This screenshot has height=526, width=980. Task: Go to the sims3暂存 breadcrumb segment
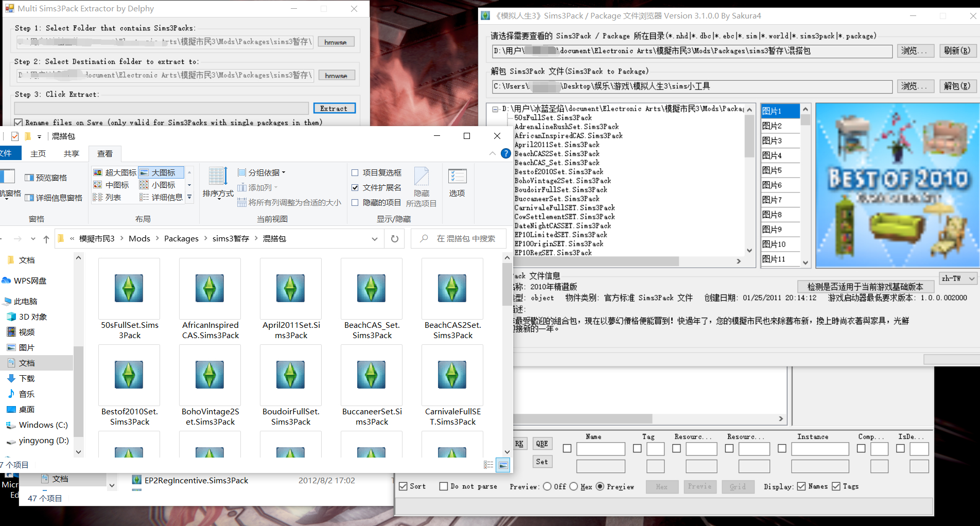click(x=231, y=239)
